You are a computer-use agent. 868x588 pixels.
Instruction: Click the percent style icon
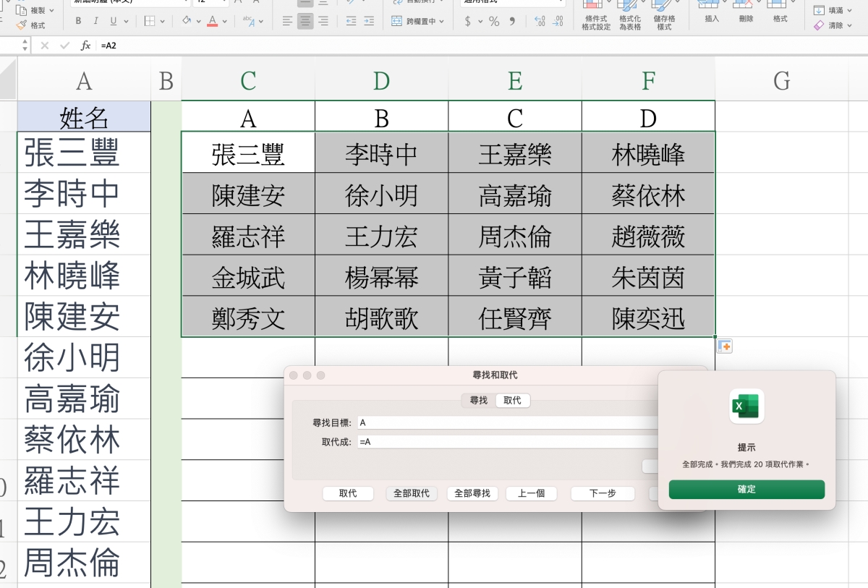click(x=494, y=21)
